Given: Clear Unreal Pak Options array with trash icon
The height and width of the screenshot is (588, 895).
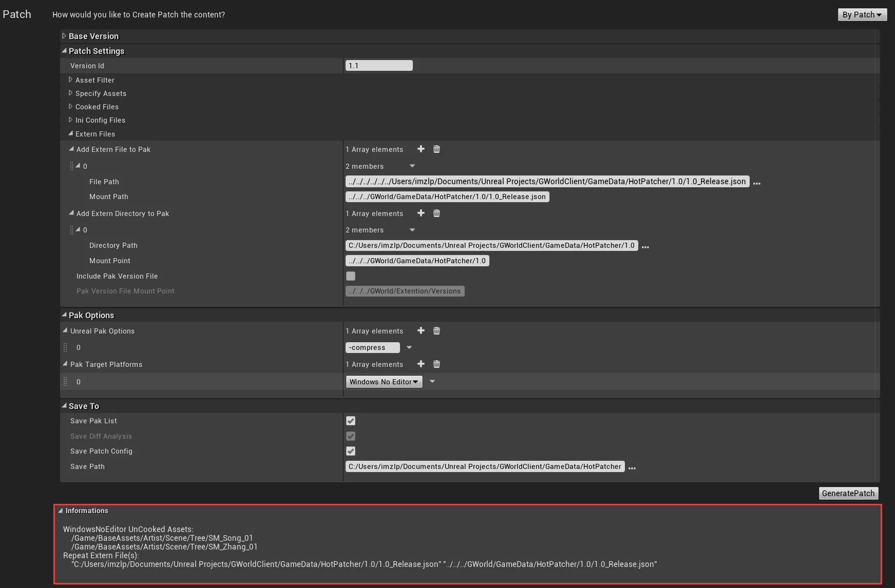Looking at the screenshot, I should 436,330.
